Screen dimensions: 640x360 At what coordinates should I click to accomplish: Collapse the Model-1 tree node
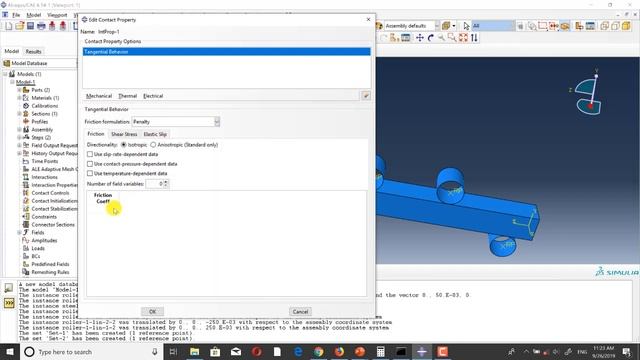[13, 82]
